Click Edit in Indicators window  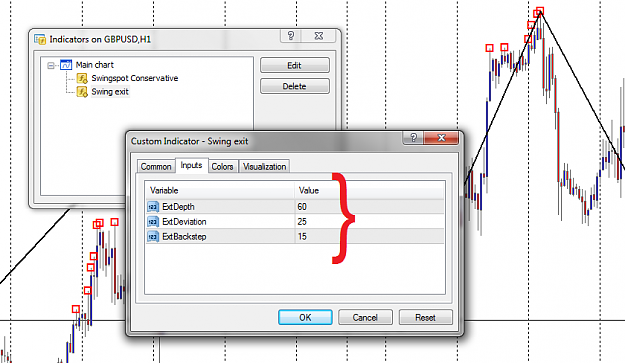click(295, 65)
